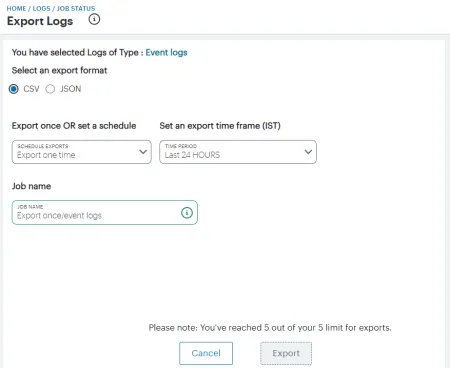
Task: Click the Event logs link
Action: (166, 52)
